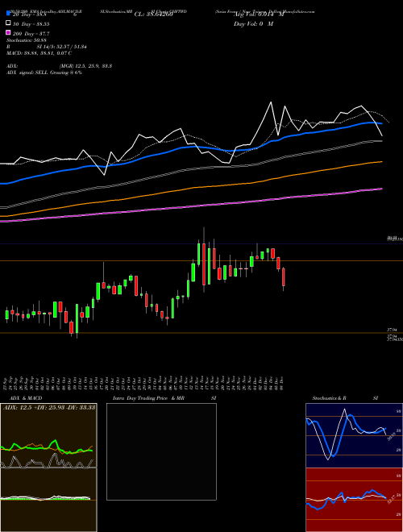This screenshot has width=403, height=532.
Task: Click the 'Stochastics & RSI' panel title
Action: pyautogui.click(x=345, y=398)
